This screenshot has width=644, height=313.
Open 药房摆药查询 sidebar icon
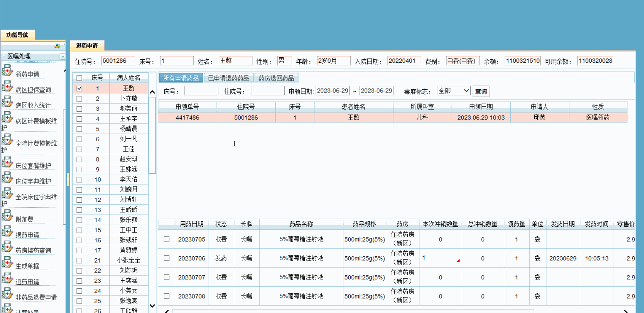pyautogui.click(x=7, y=247)
